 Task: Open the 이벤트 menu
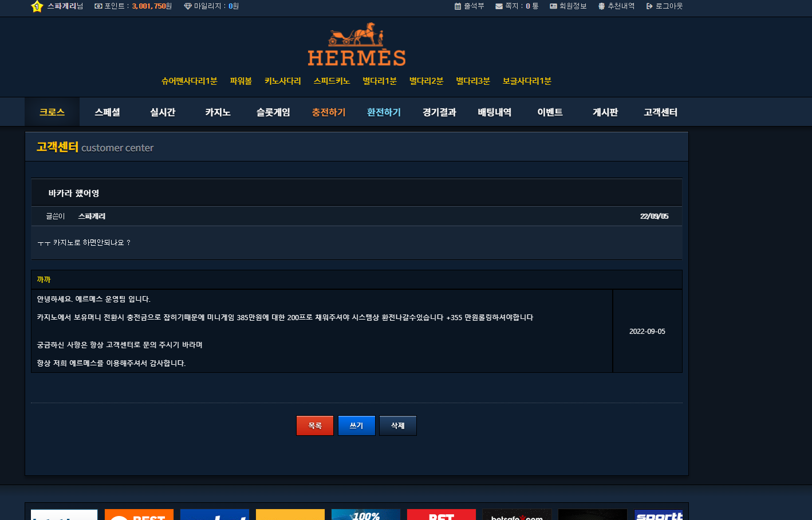550,112
